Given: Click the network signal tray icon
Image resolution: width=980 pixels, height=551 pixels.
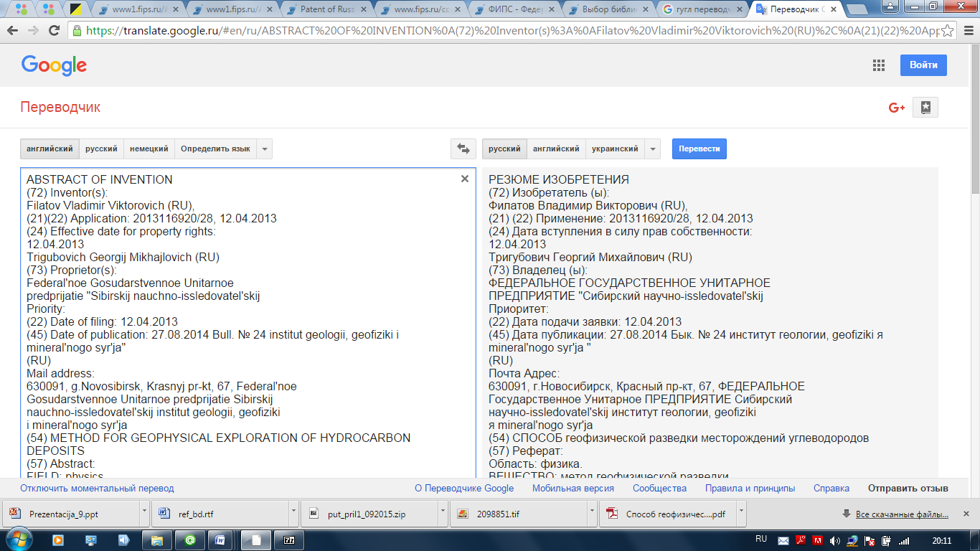Looking at the screenshot, I should point(905,540).
